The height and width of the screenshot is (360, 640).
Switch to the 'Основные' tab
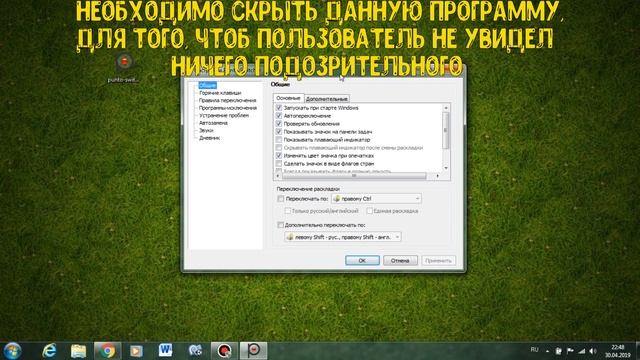click(x=288, y=98)
